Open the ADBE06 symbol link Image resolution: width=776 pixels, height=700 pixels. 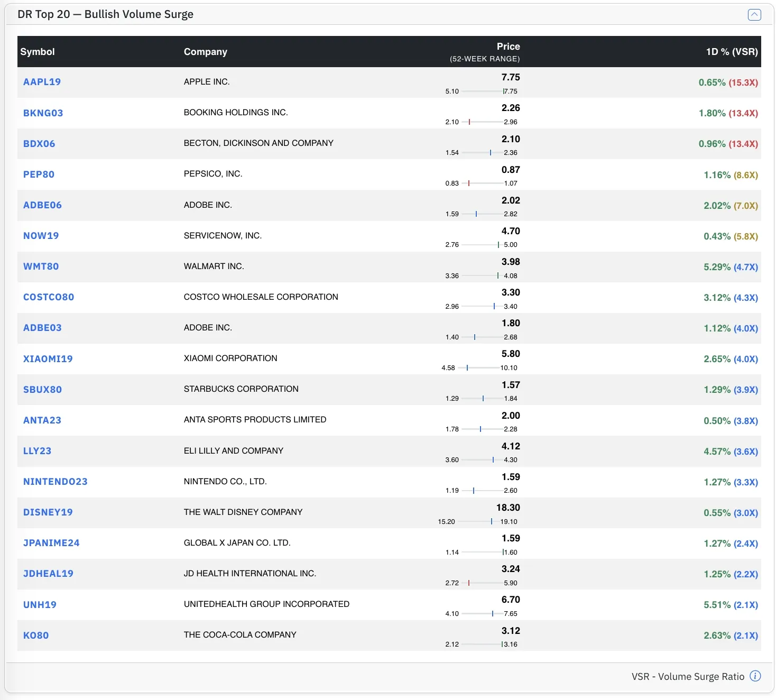(43, 205)
